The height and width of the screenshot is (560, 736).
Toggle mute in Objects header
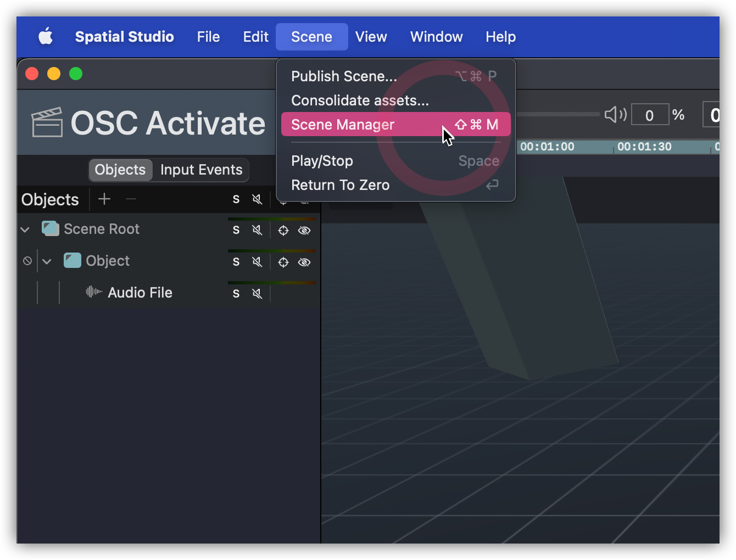pos(257,199)
